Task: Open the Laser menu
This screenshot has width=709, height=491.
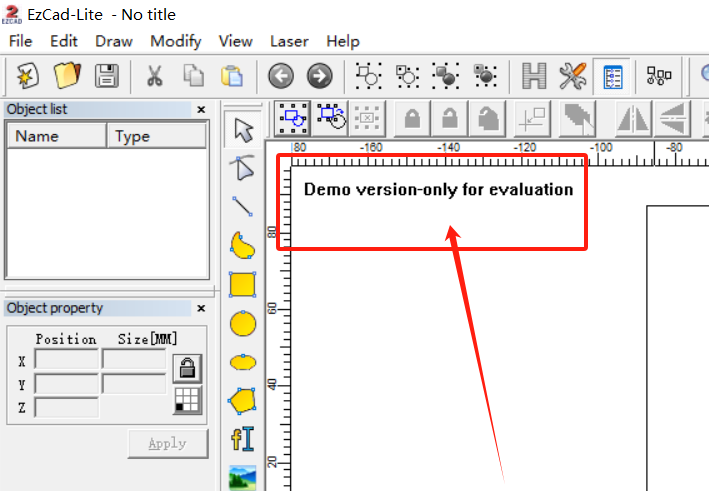Action: point(289,41)
